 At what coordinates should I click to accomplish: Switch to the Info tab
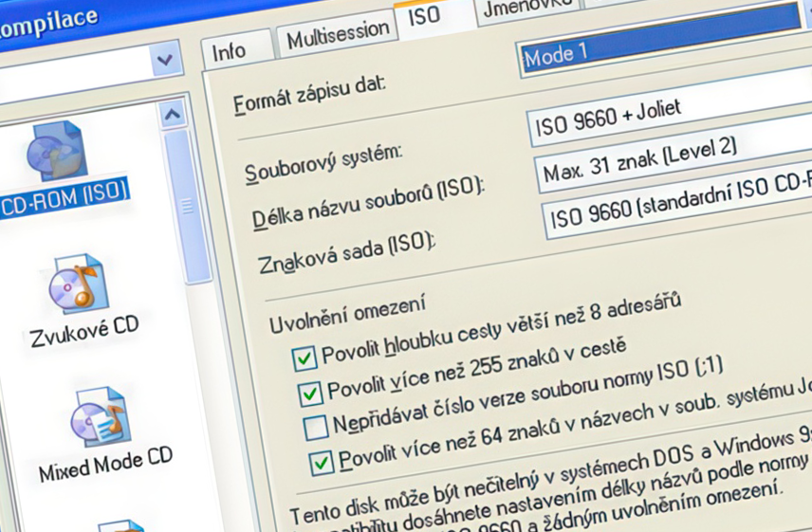[230, 52]
